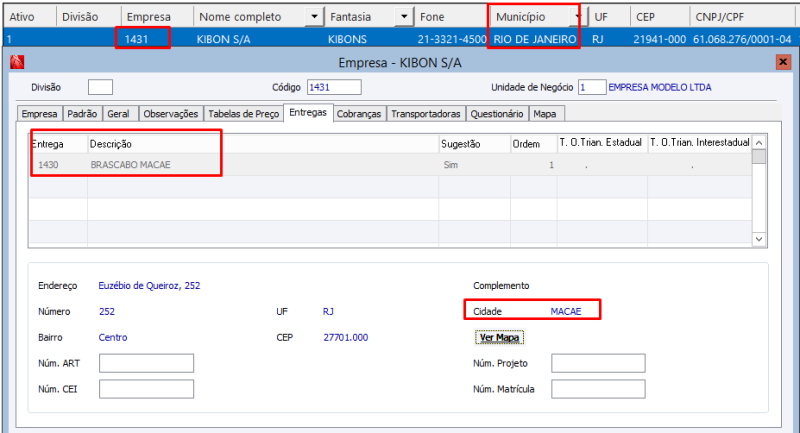
Task: Go to the Tabelas de Preço tab
Action: pos(243,114)
